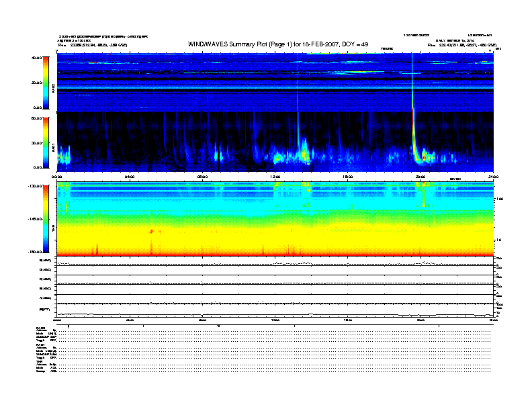Click the TNR vertical axis label

(54, 230)
